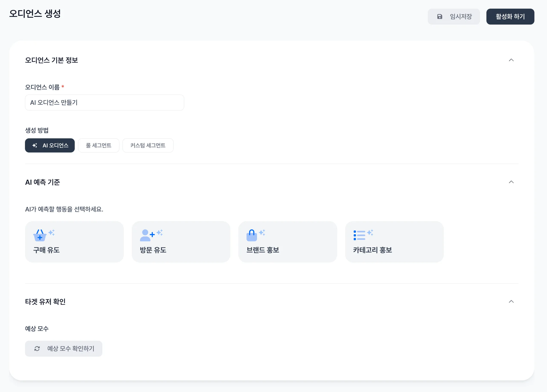This screenshot has height=392, width=547.
Task: Collapse the 오디언스 기본 정보 section
Action: (511, 60)
